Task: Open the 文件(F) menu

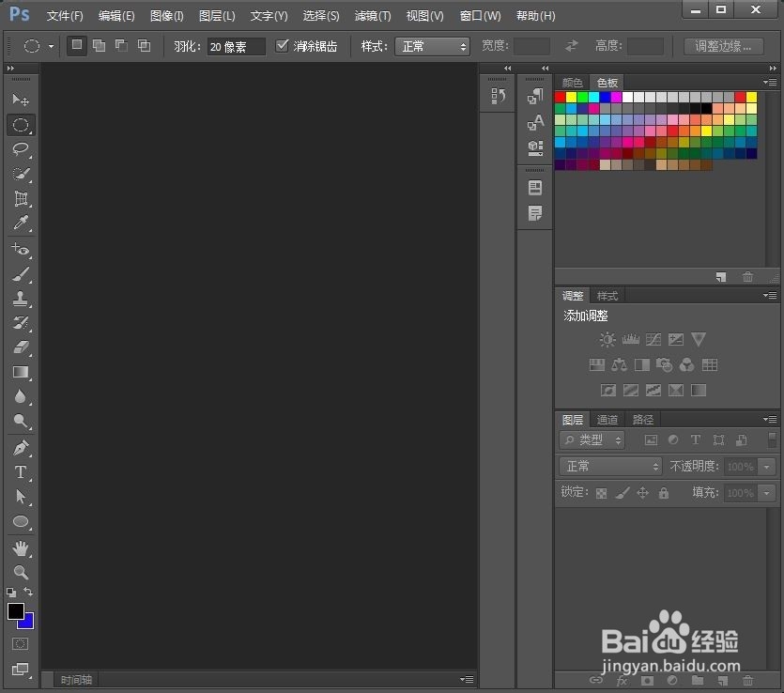Action: [x=65, y=16]
